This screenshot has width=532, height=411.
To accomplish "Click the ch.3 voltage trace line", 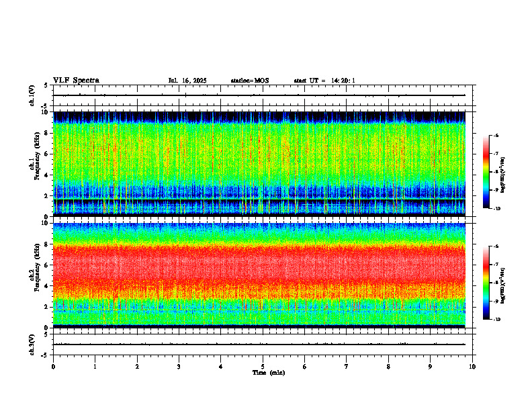I will (259, 345).
